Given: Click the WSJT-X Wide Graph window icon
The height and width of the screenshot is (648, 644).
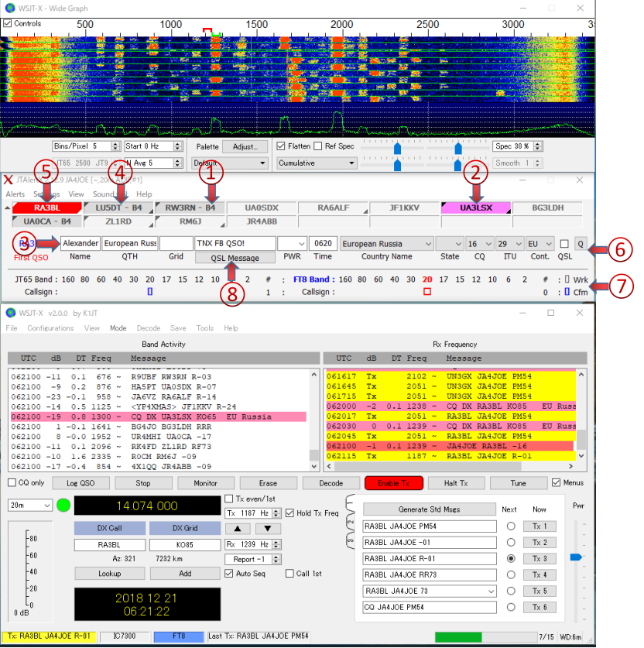Looking at the screenshot, I should pos(10,9).
